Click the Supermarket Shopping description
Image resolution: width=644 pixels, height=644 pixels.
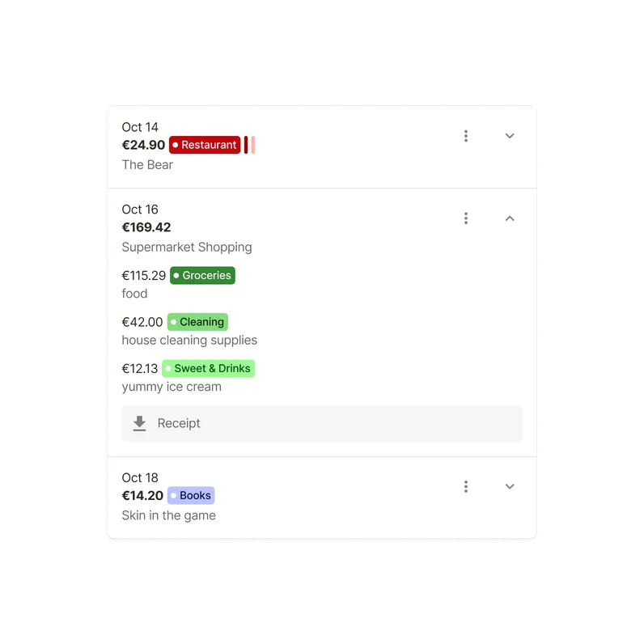(x=186, y=247)
